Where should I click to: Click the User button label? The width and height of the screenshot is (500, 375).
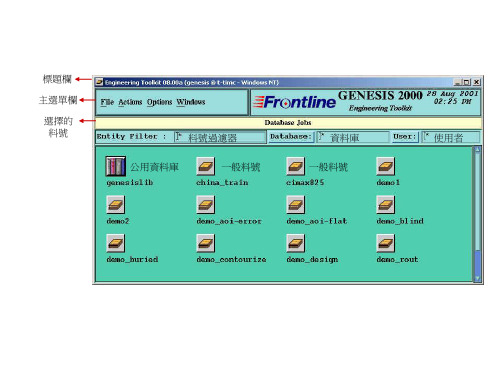tap(405, 137)
